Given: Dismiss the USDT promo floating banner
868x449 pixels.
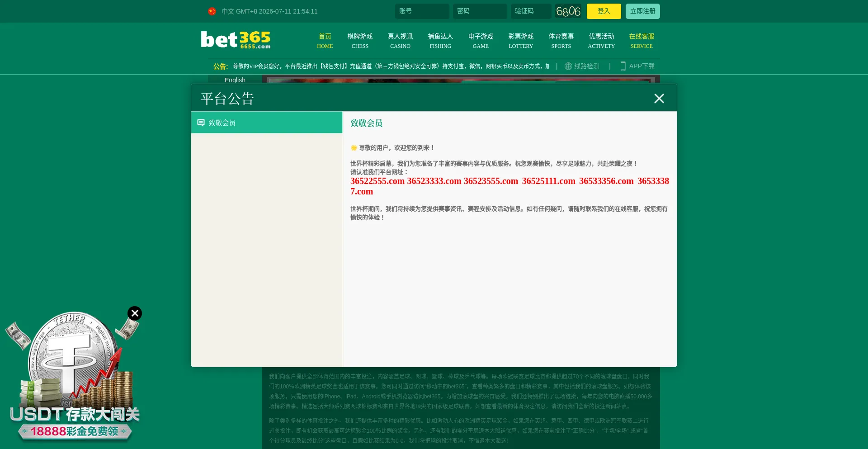Looking at the screenshot, I should click(135, 313).
